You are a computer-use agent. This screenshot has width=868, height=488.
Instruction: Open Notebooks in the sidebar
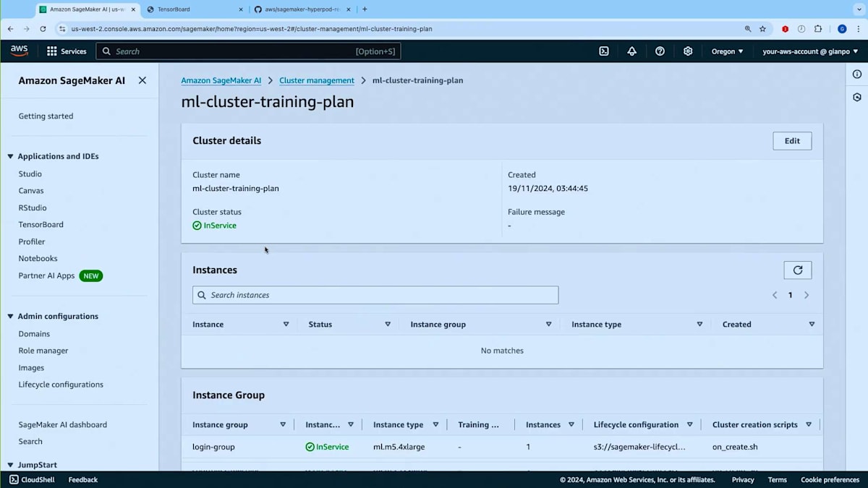click(x=38, y=258)
